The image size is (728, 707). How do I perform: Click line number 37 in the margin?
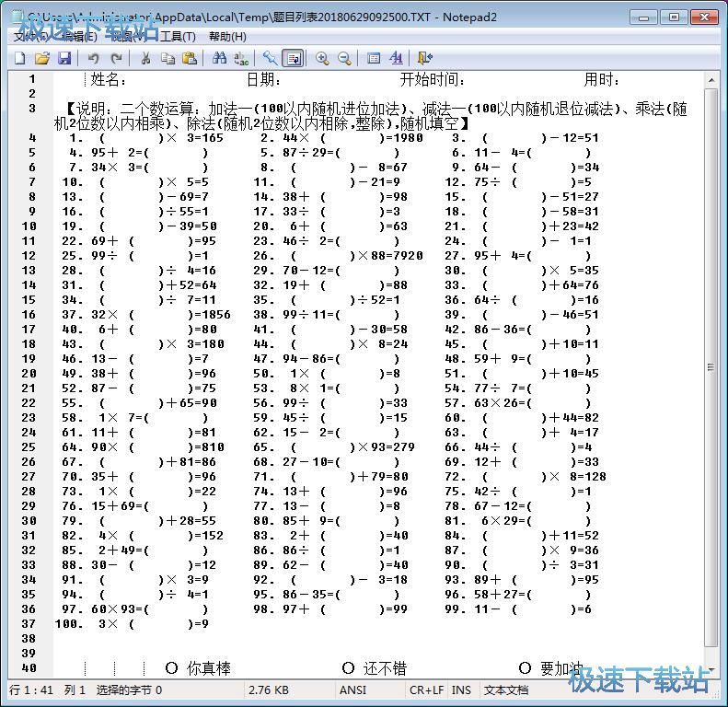pyautogui.click(x=29, y=624)
